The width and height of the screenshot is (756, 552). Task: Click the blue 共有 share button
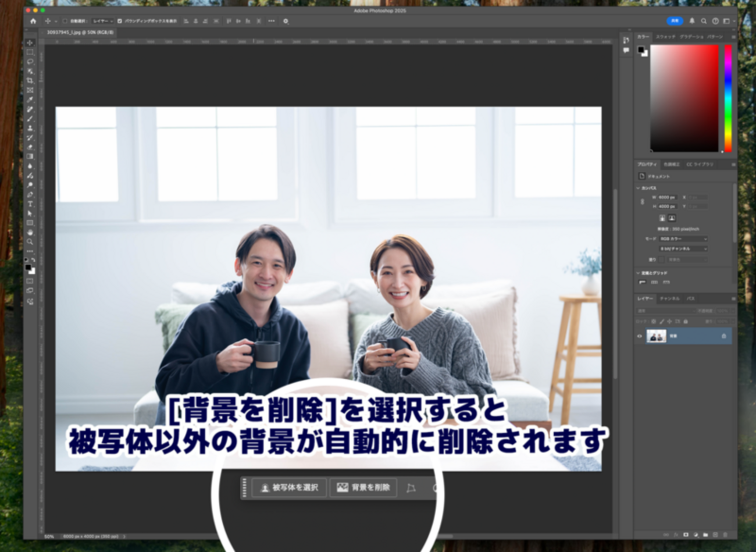pyautogui.click(x=675, y=21)
